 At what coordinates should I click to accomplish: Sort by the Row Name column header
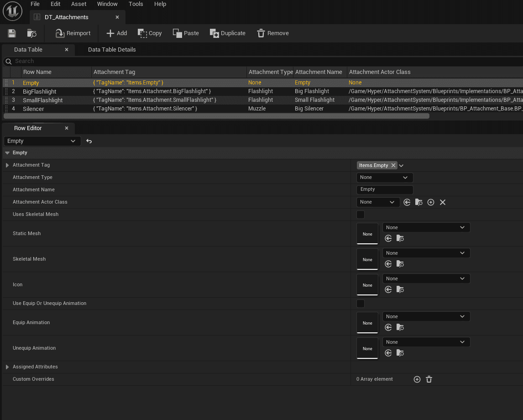coord(56,72)
